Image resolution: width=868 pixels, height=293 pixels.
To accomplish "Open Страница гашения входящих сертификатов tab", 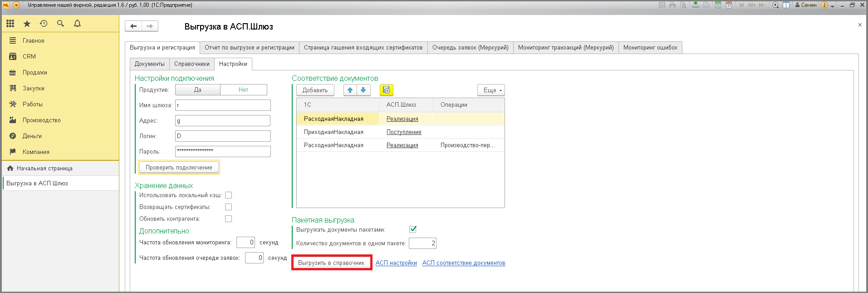I will (x=363, y=48).
